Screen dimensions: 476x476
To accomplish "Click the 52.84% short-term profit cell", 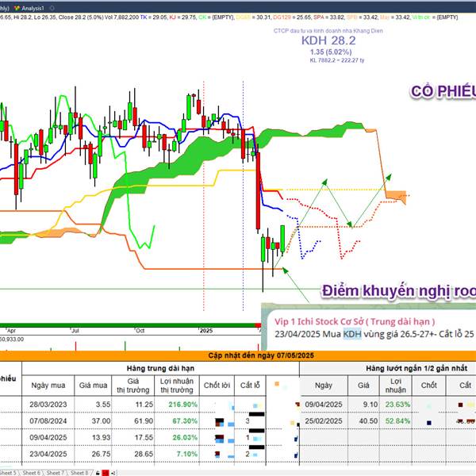I will coord(397,420).
